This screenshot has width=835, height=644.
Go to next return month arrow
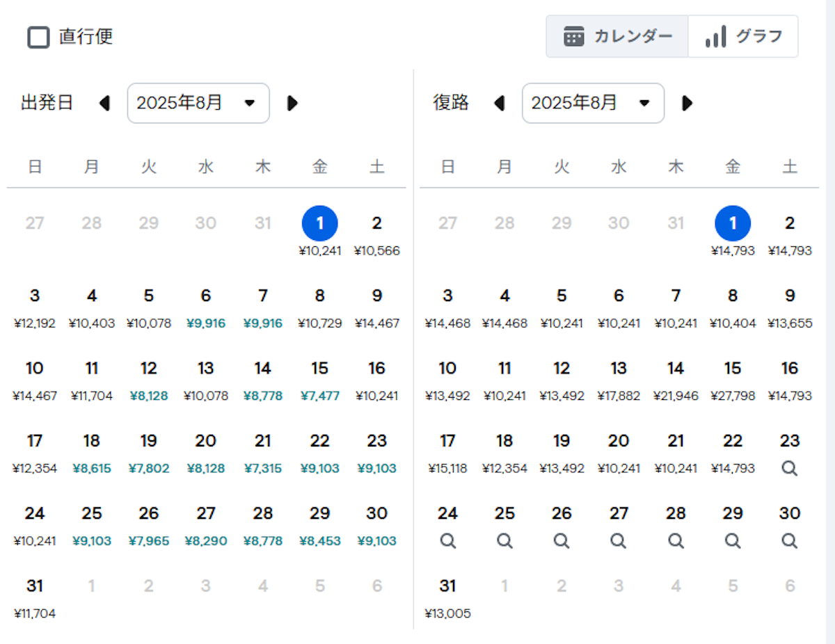pyautogui.click(x=687, y=104)
